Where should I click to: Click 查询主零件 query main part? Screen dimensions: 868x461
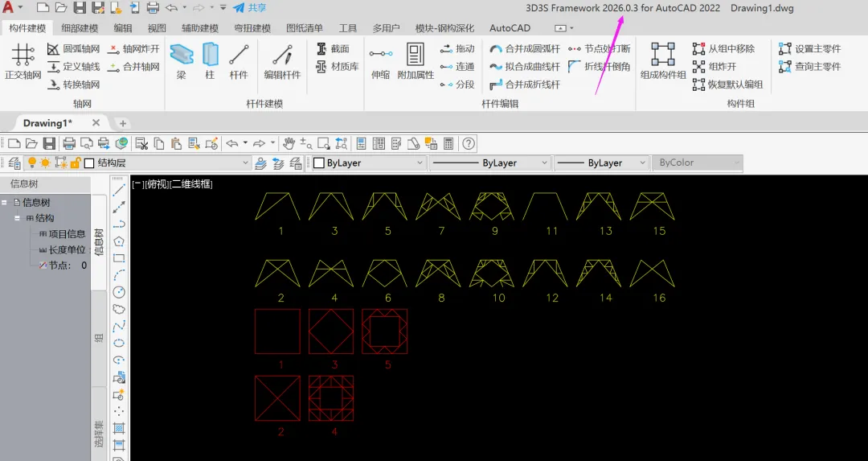coord(809,67)
